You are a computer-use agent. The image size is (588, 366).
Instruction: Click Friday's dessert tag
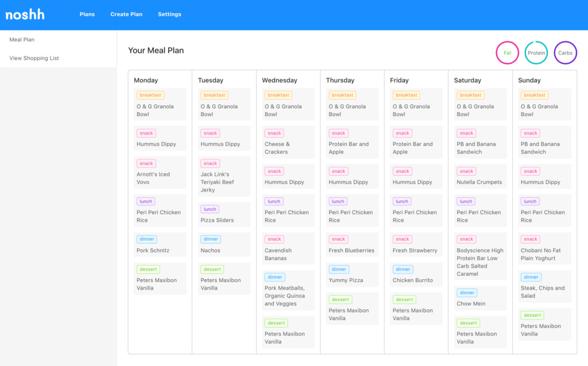coord(404,299)
